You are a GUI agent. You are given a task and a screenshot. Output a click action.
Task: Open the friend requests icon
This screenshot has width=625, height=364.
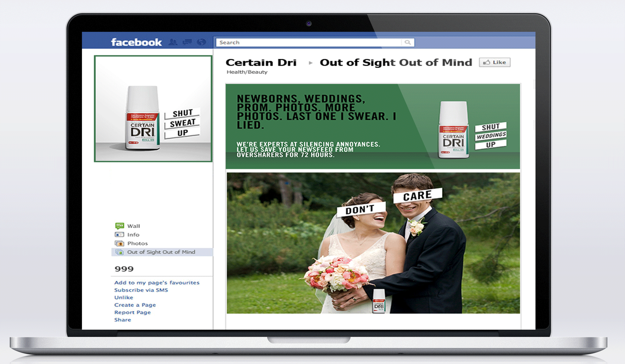173,42
